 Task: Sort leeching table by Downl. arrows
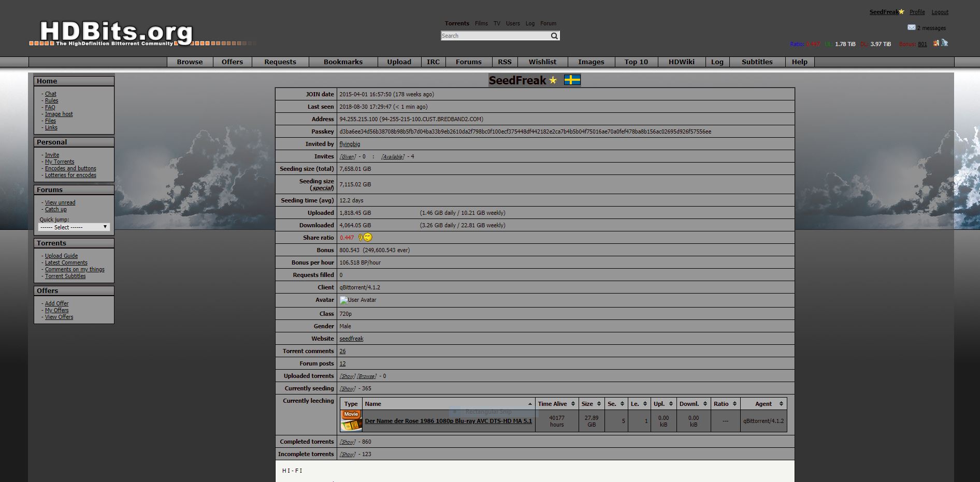(705, 404)
